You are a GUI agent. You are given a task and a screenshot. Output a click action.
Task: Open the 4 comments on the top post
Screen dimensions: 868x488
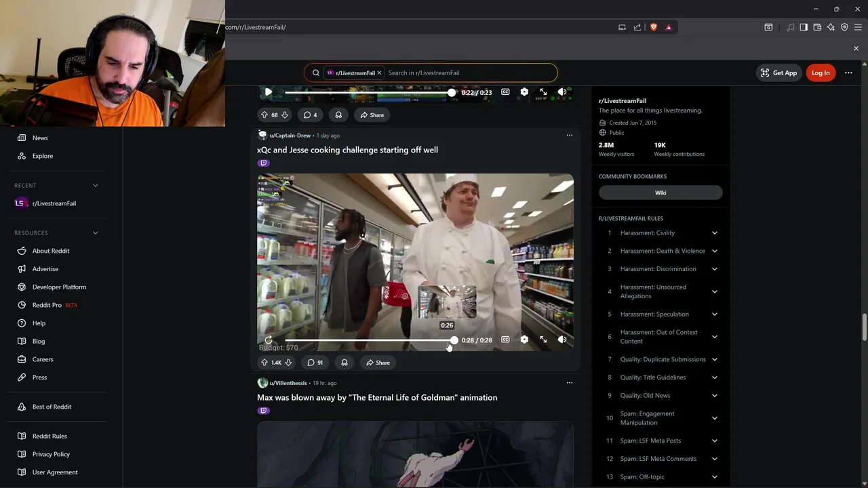311,115
